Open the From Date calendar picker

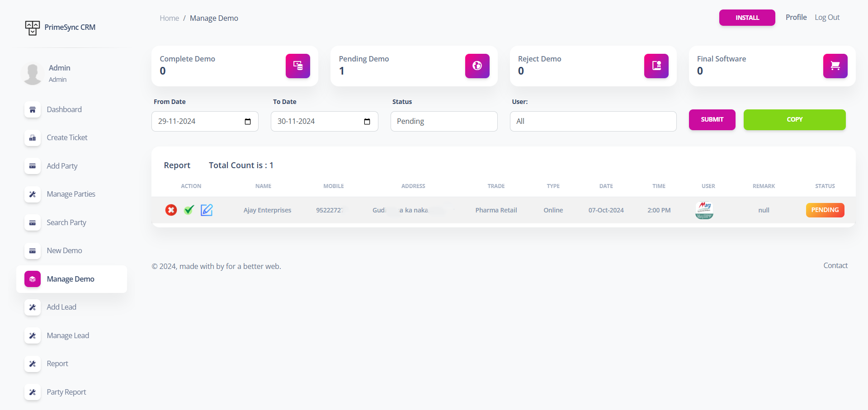[248, 122]
